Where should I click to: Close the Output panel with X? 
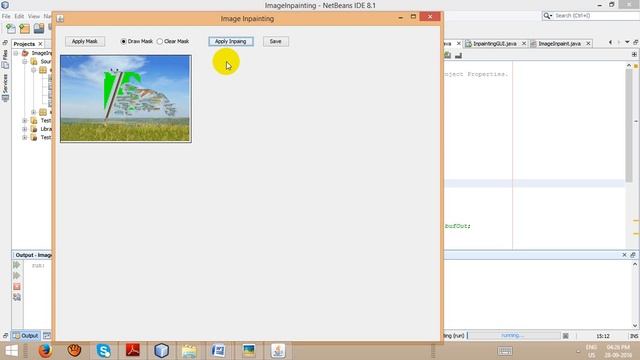point(624,255)
